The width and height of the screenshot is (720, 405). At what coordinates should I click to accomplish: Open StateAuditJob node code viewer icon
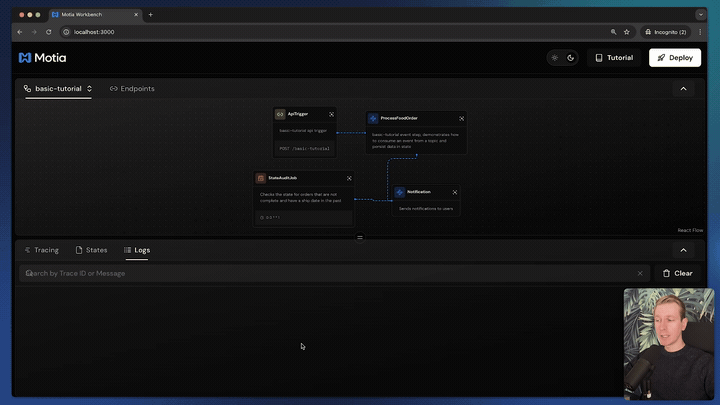click(x=349, y=178)
